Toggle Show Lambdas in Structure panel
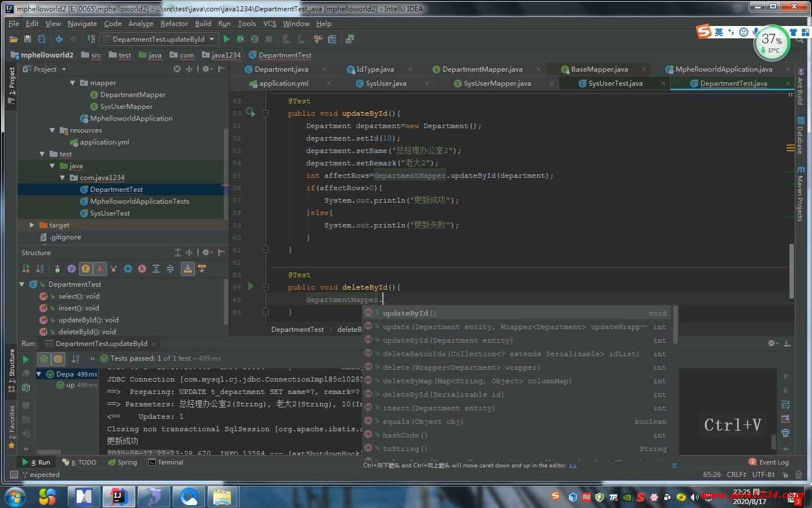 click(x=142, y=269)
